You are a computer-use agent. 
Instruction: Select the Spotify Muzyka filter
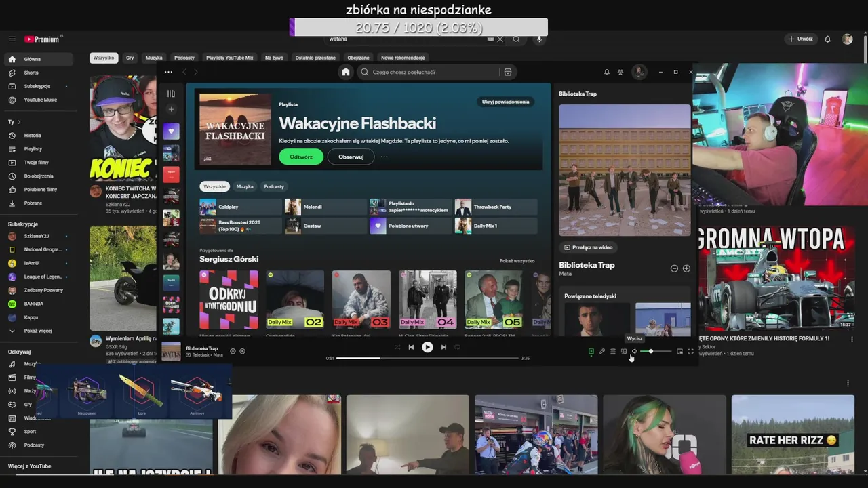point(245,186)
